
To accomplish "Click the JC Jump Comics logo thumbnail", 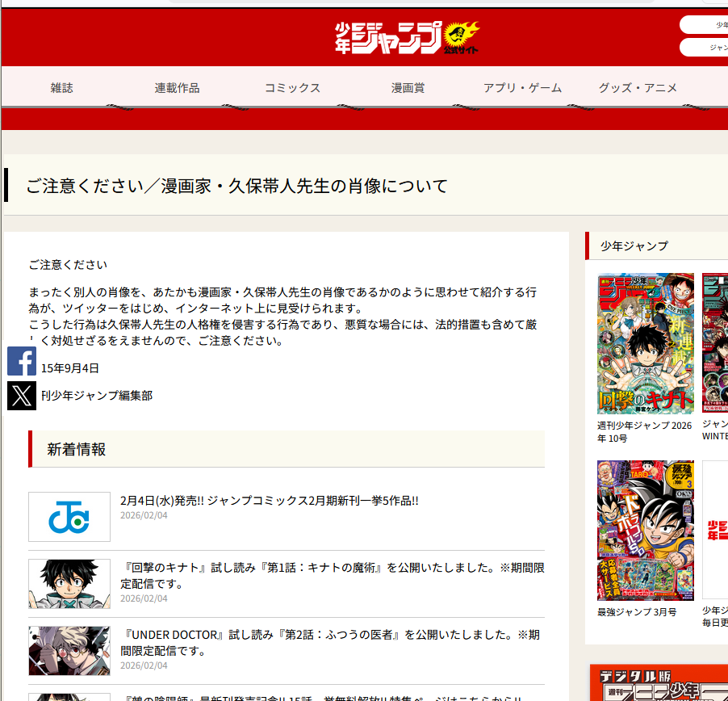I will click(69, 517).
